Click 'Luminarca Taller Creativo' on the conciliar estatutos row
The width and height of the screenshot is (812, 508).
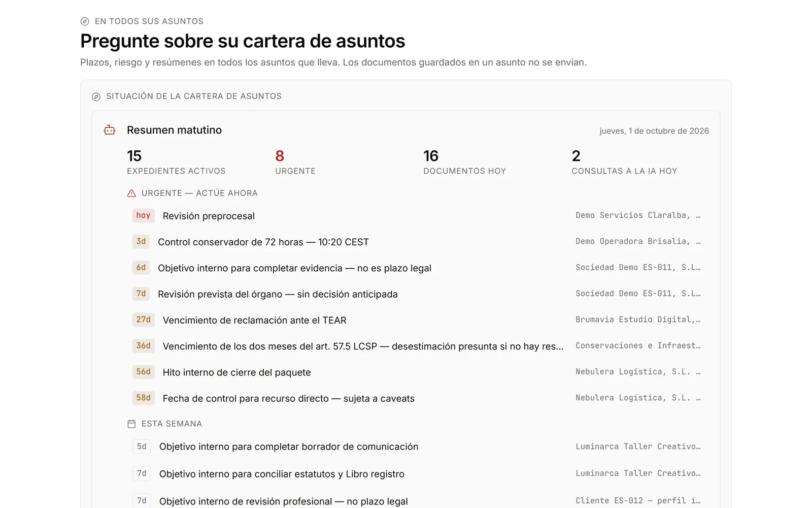point(638,473)
